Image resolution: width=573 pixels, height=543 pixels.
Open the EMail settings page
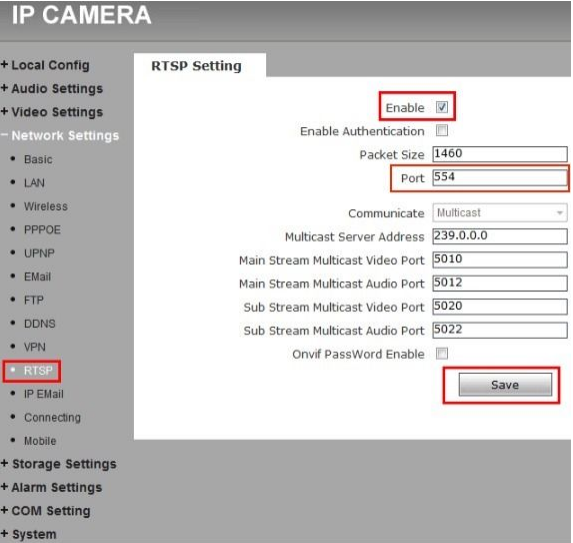(37, 277)
